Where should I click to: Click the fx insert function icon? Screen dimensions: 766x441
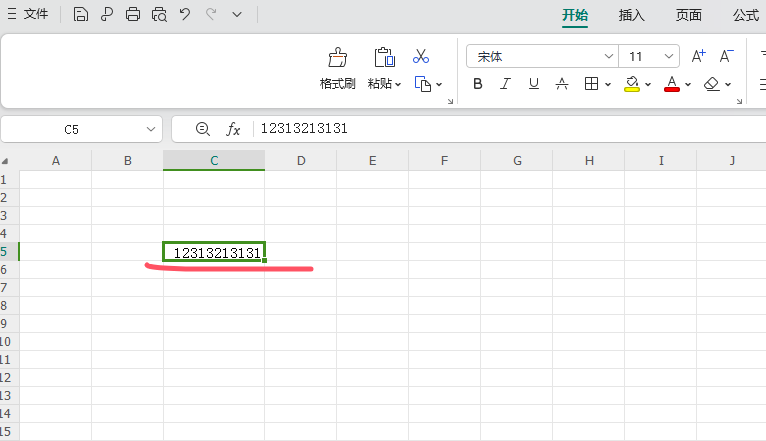[233, 129]
